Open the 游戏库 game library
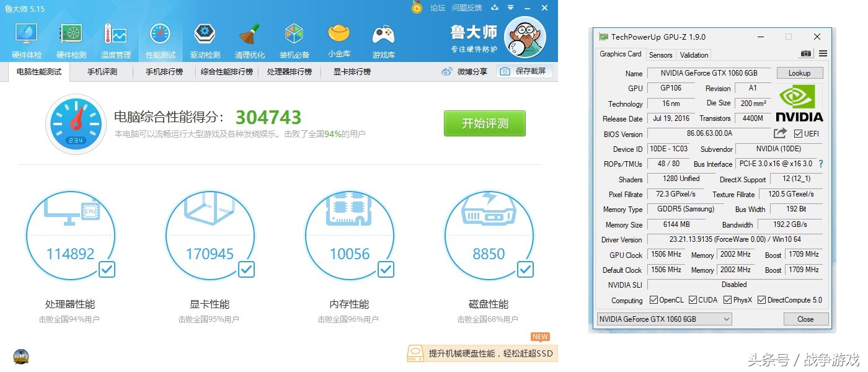Screen dimensions: 868x372 point(383,37)
